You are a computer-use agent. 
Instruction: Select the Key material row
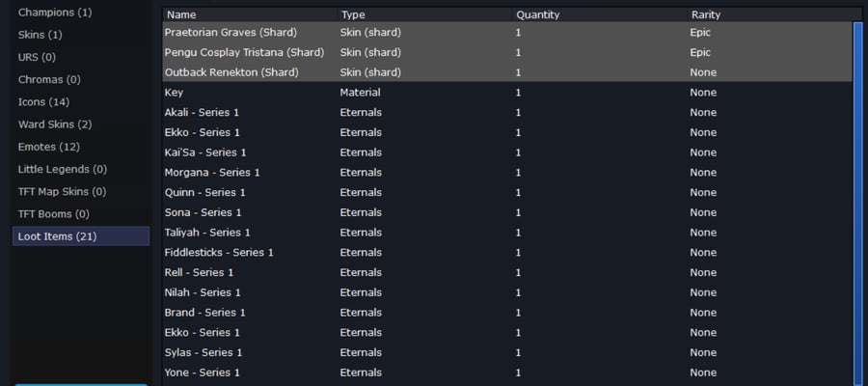click(x=507, y=93)
